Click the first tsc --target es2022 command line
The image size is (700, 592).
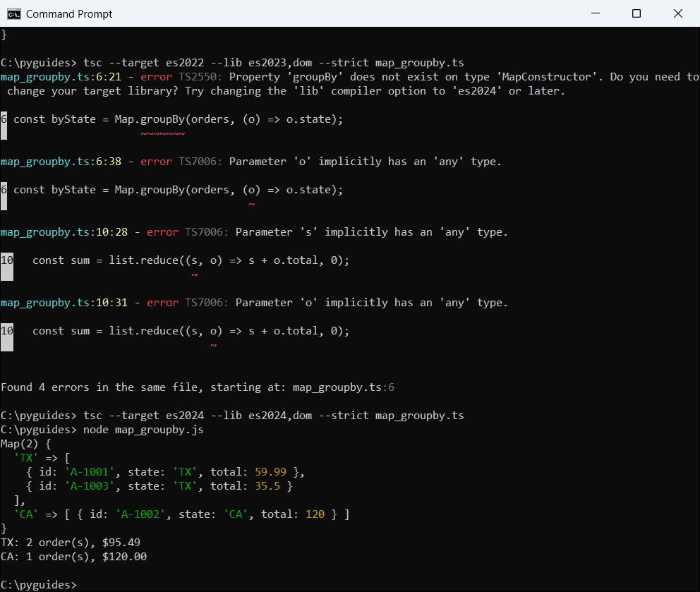click(x=232, y=63)
